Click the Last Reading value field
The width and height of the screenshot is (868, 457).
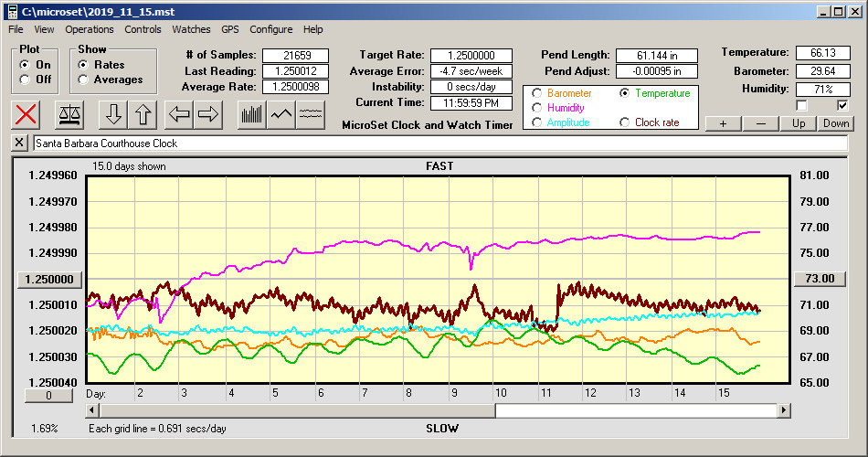[296, 71]
